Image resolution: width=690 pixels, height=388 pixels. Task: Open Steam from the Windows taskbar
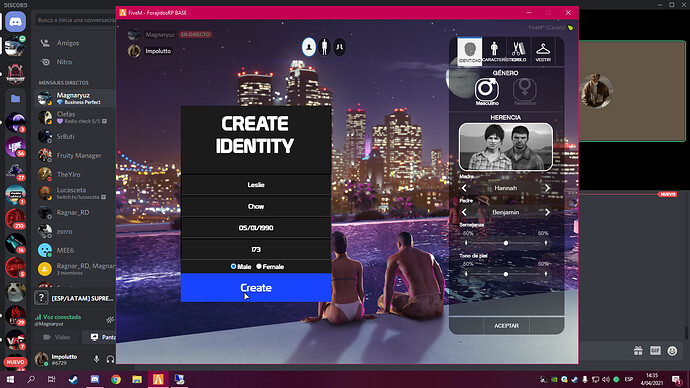pos(73,379)
